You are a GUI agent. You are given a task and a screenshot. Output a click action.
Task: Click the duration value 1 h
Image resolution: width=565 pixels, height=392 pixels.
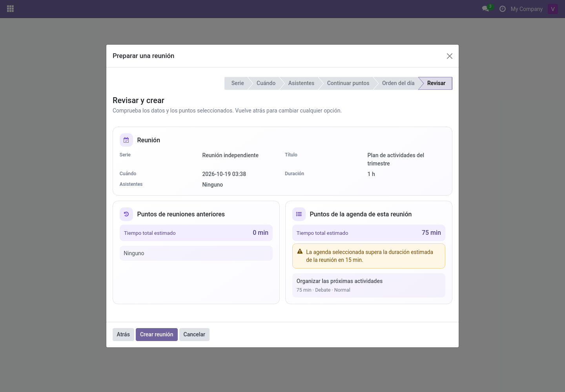tap(371, 174)
